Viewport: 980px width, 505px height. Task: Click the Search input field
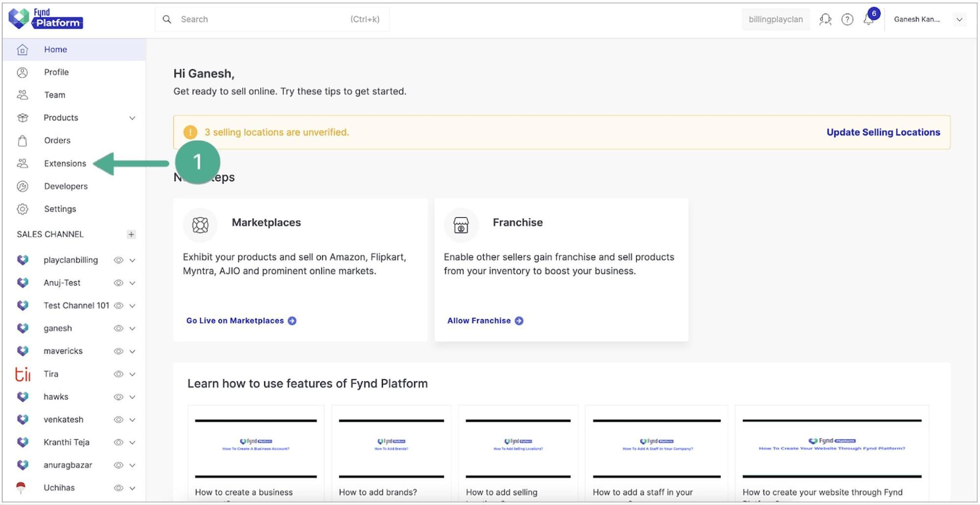[x=272, y=20]
